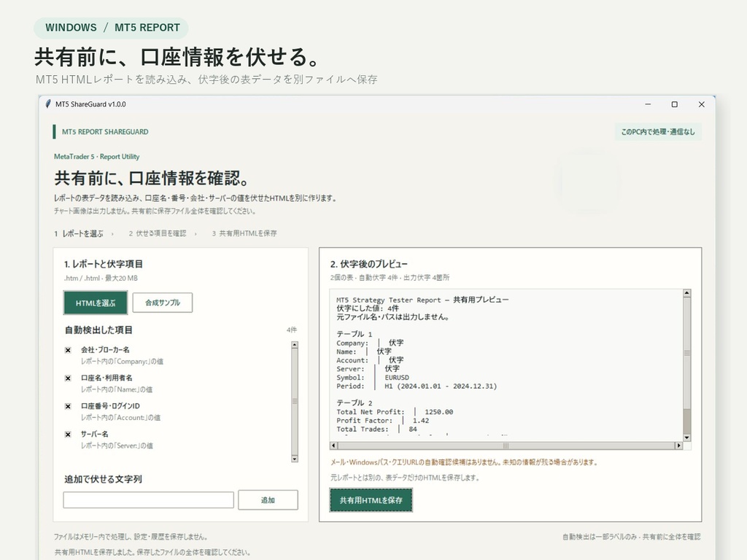Image resolution: width=747 pixels, height=560 pixels.
Task: Click the 'Profit Factor: 1.42' preview line
Action: click(382, 421)
